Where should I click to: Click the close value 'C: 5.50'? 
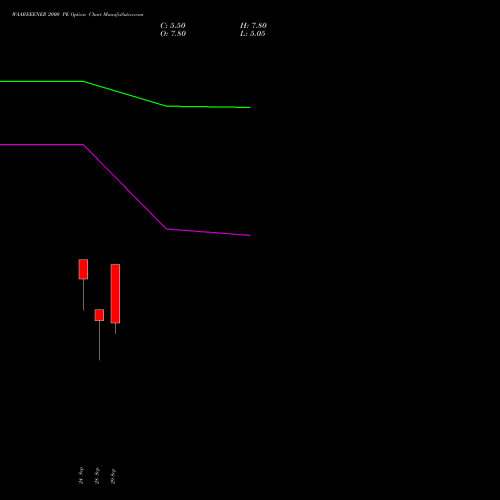coord(173,25)
